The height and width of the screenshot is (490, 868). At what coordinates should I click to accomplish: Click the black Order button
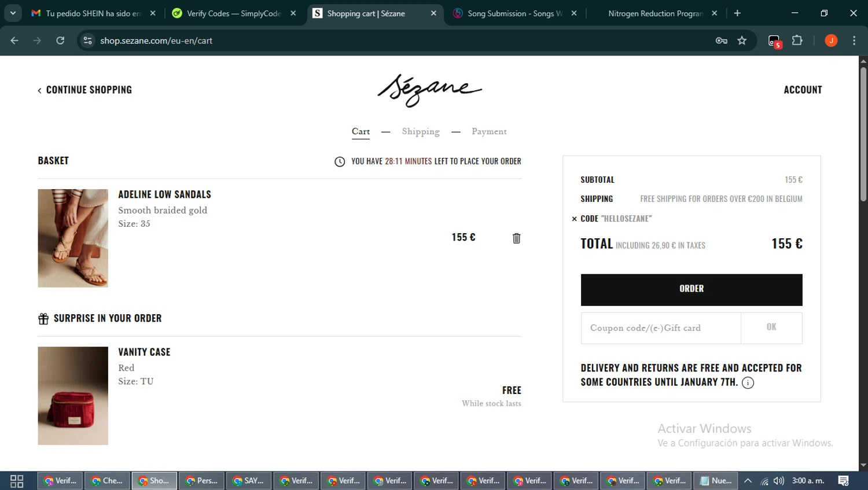(x=692, y=290)
